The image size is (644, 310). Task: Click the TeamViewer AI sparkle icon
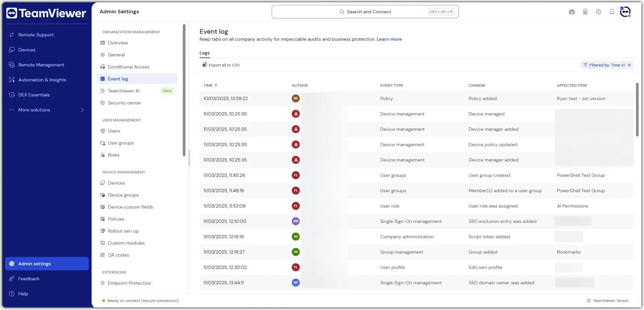[x=103, y=91]
